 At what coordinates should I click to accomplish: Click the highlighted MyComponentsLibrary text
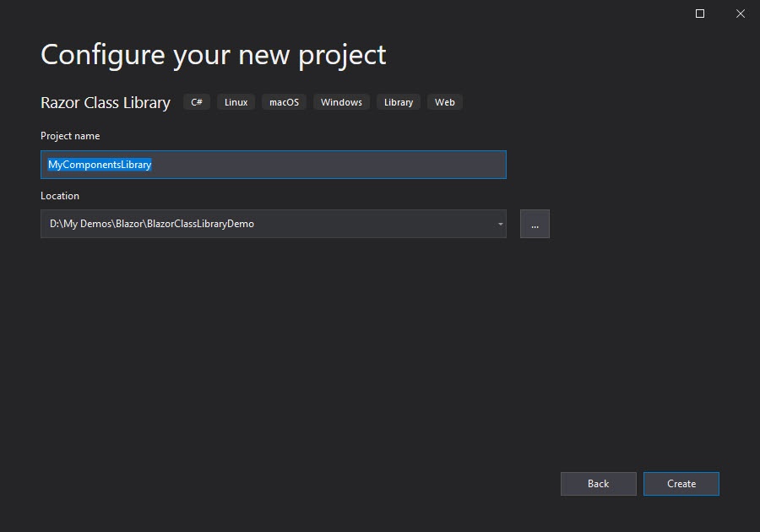click(x=100, y=165)
